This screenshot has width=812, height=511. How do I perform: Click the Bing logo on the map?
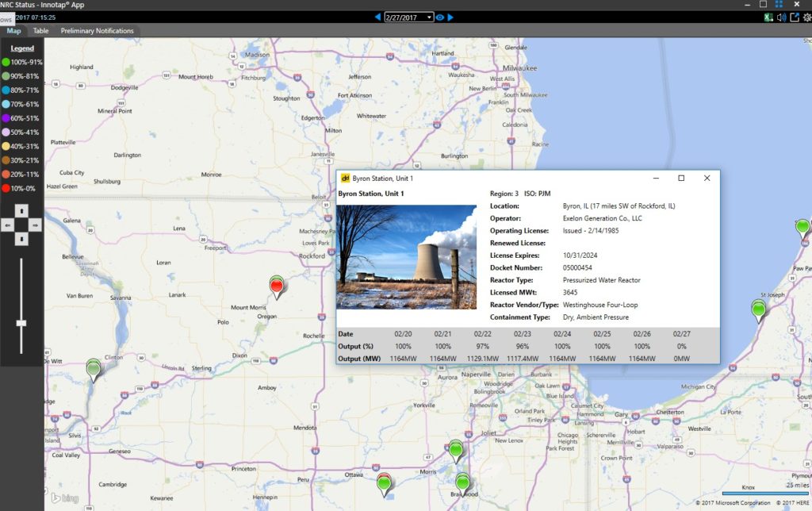[x=65, y=498]
